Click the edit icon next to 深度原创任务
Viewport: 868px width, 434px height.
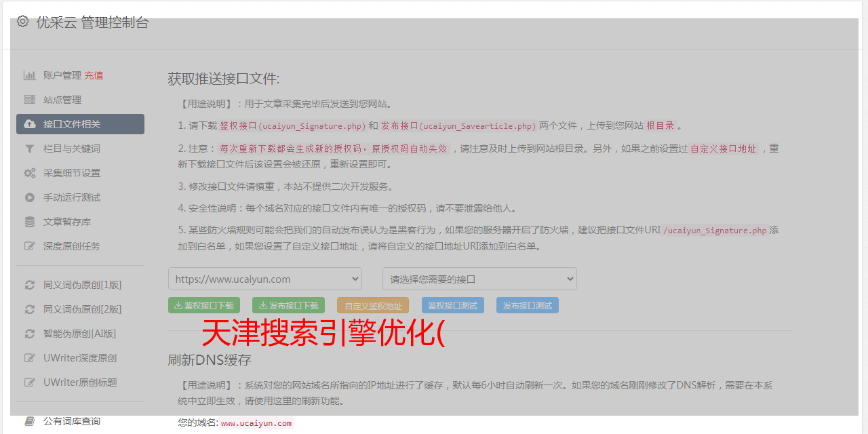[30, 246]
